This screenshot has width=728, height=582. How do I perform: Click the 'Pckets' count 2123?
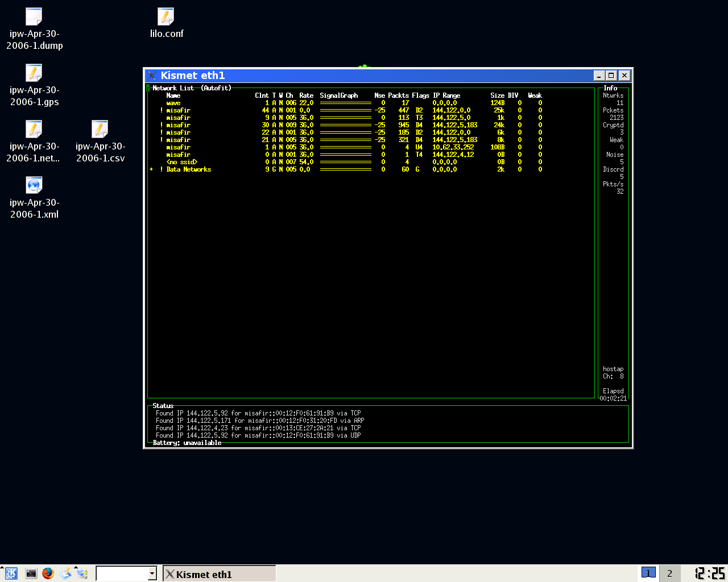point(617,118)
